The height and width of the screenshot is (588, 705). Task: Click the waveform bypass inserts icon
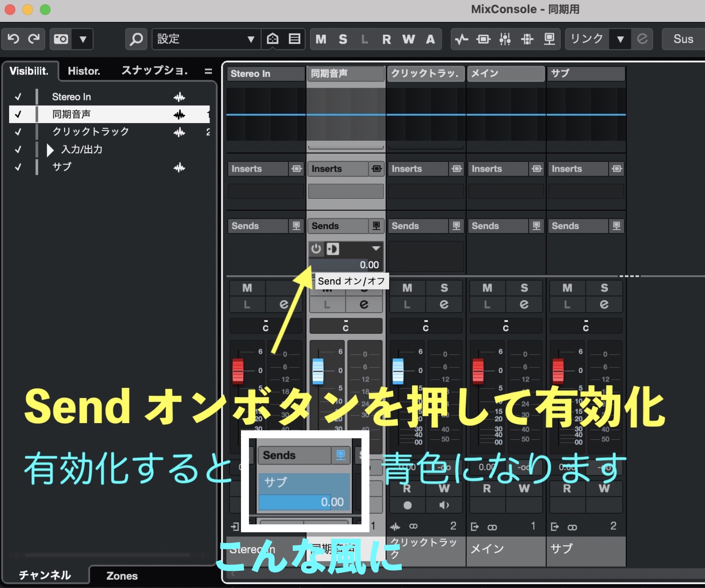click(462, 39)
